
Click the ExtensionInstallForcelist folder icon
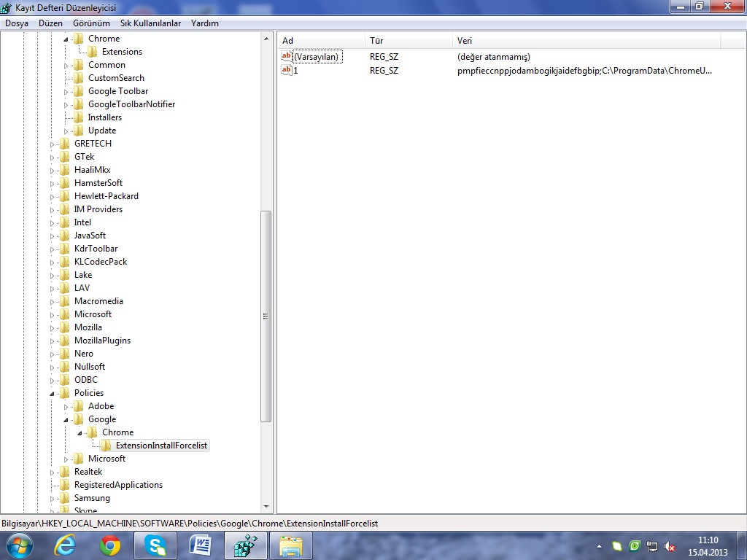pos(107,446)
